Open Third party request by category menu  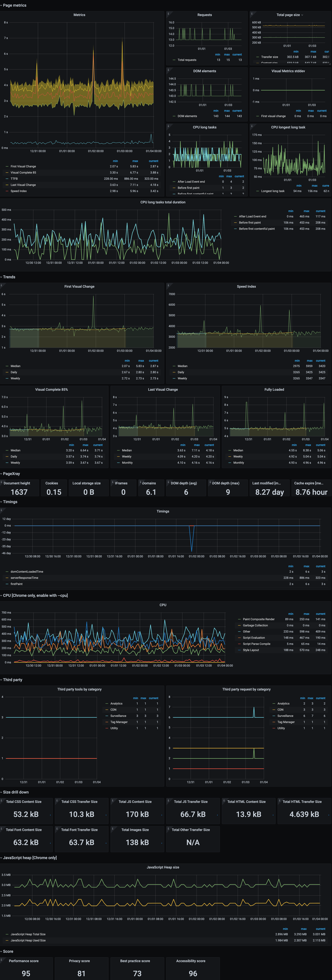pyautogui.click(x=246, y=689)
